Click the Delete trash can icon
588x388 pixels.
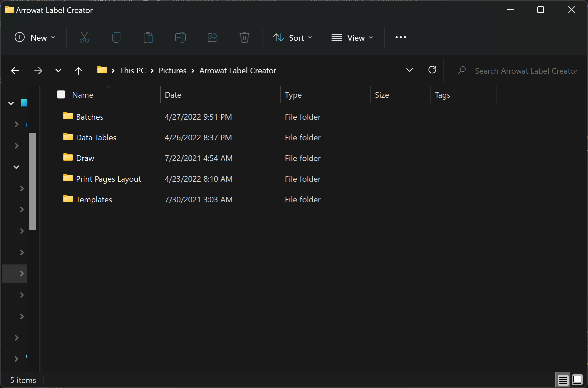pyautogui.click(x=244, y=37)
